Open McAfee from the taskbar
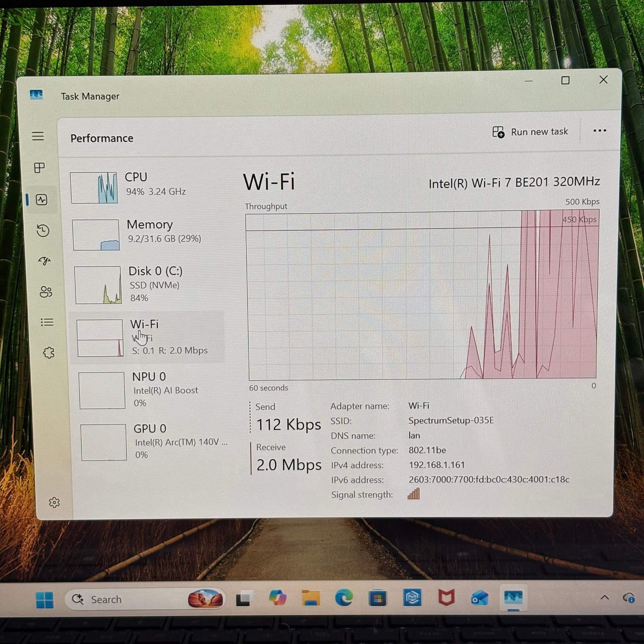Image resolution: width=644 pixels, height=644 pixels. coord(446,597)
